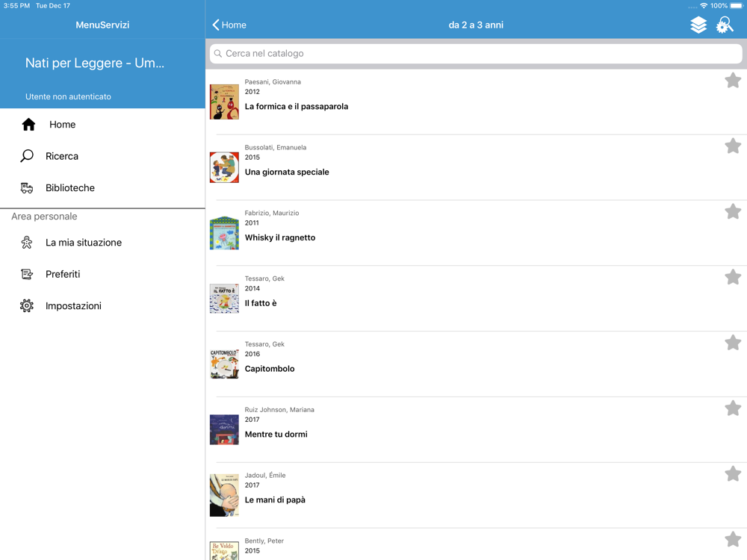Open Il fatto è cover thumbnail

point(224,299)
